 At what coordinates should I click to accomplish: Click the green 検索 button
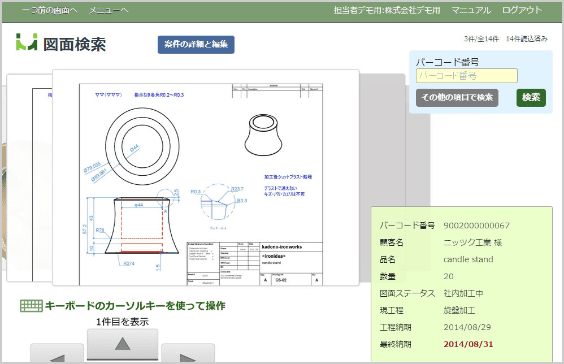(x=531, y=98)
